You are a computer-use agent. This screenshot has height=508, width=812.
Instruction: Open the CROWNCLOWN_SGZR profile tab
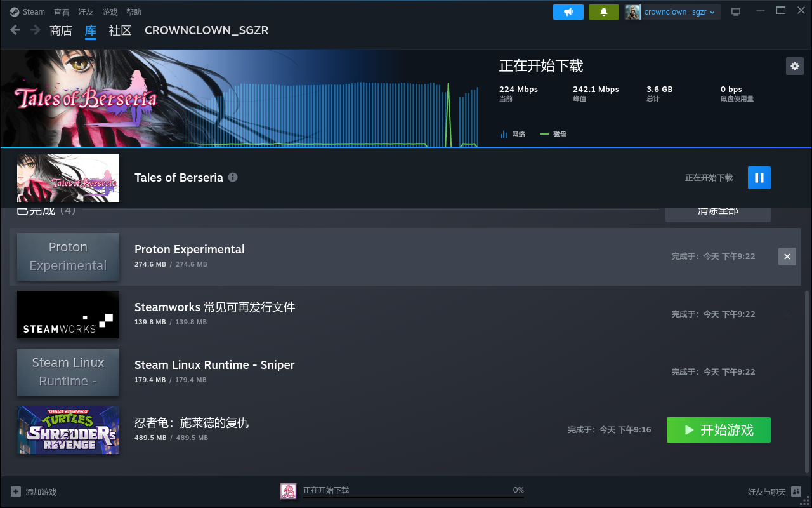pyautogui.click(x=207, y=30)
